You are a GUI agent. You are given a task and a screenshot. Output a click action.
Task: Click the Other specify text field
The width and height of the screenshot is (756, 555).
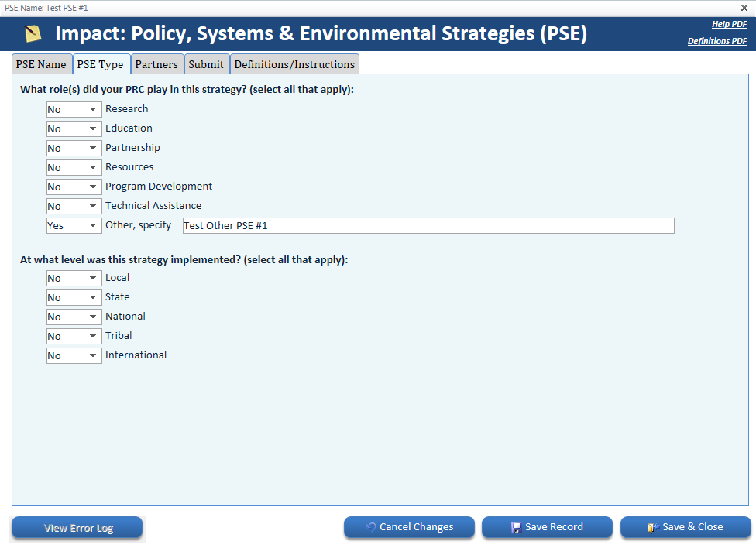(x=428, y=226)
